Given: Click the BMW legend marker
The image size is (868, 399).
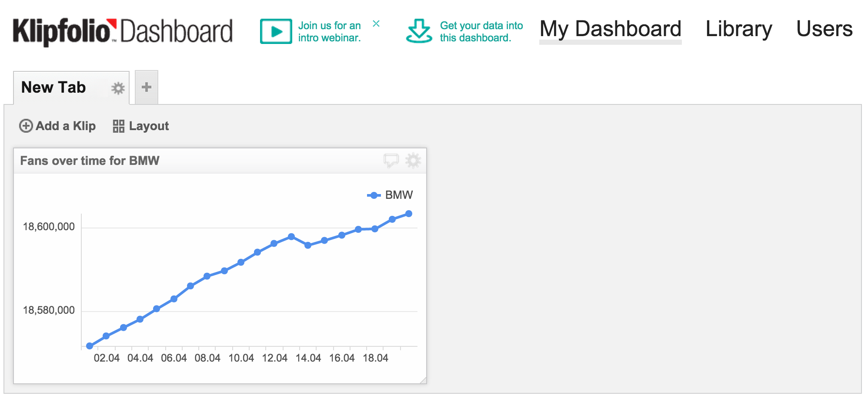Looking at the screenshot, I should (374, 195).
